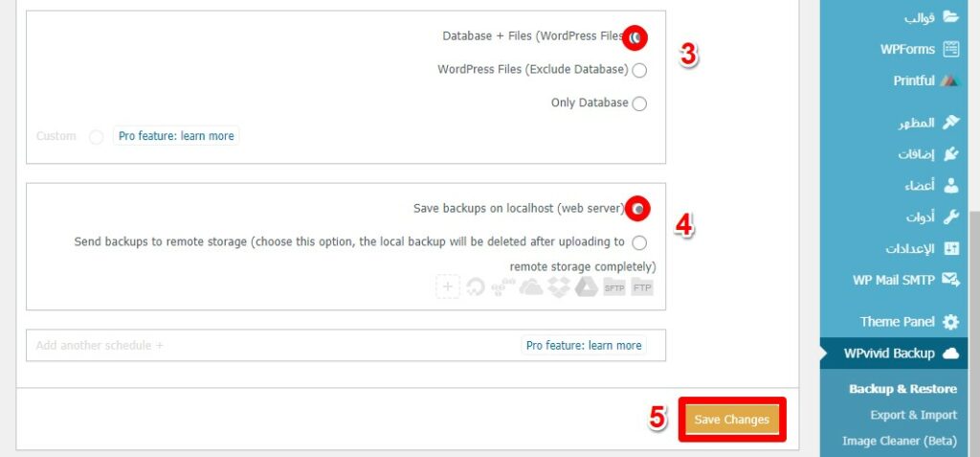
Task: Pick the OneDrive cloud storage icon
Action: 531,287
